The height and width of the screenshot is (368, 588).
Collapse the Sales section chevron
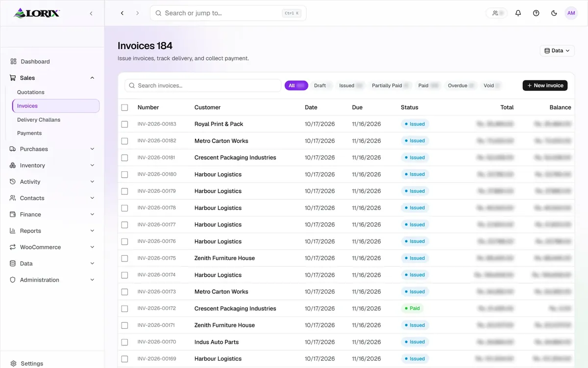pyautogui.click(x=92, y=78)
